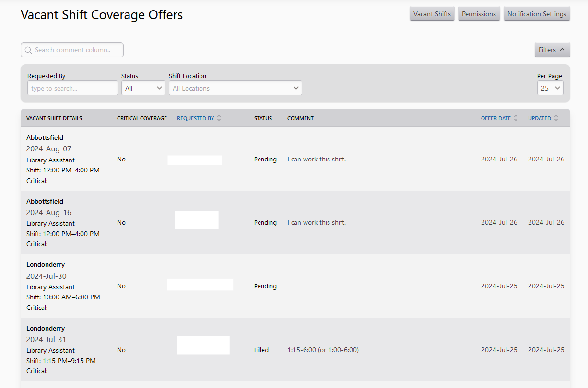Click the Comment column header
The height and width of the screenshot is (388, 588).
click(x=300, y=118)
